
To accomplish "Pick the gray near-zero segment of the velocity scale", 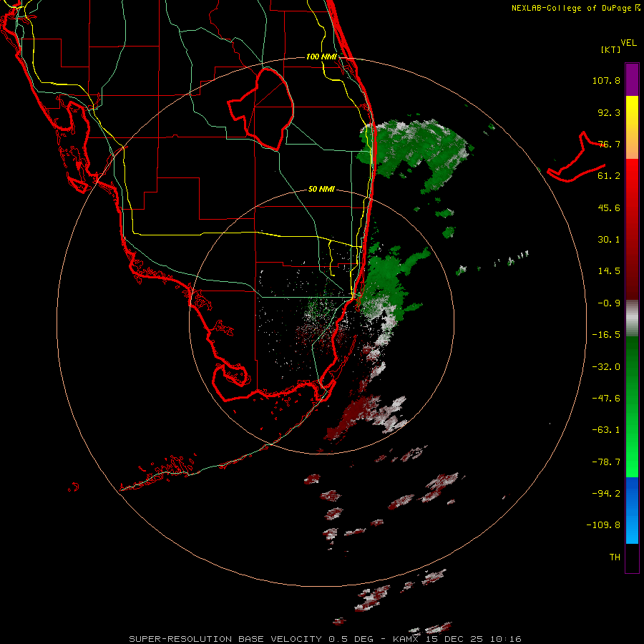I will click(632, 318).
